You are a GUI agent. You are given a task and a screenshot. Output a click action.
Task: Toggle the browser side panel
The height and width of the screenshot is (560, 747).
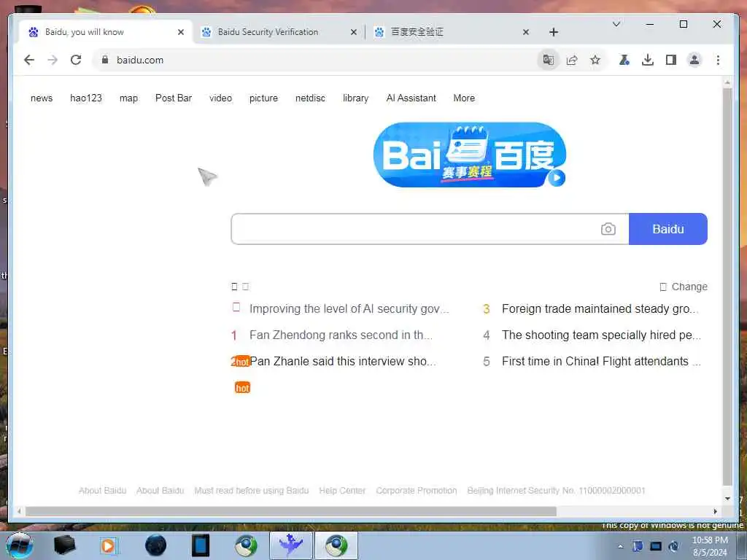coord(671,60)
